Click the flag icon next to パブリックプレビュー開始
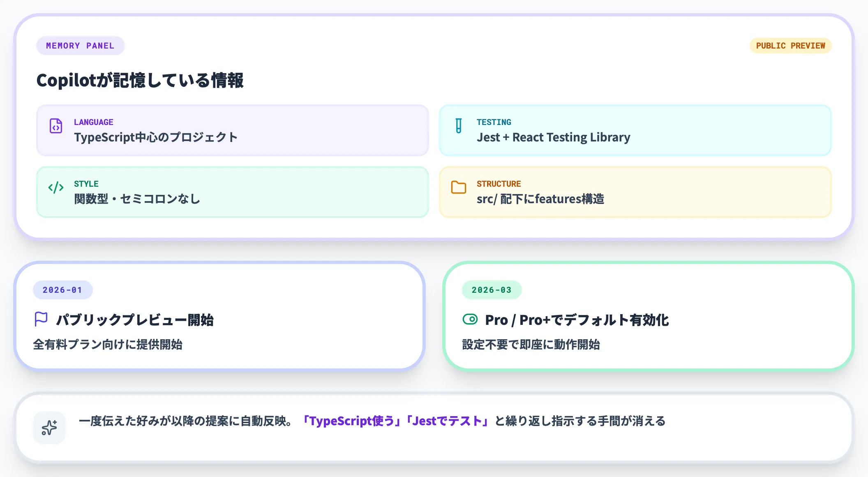The height and width of the screenshot is (477, 868). (x=41, y=319)
